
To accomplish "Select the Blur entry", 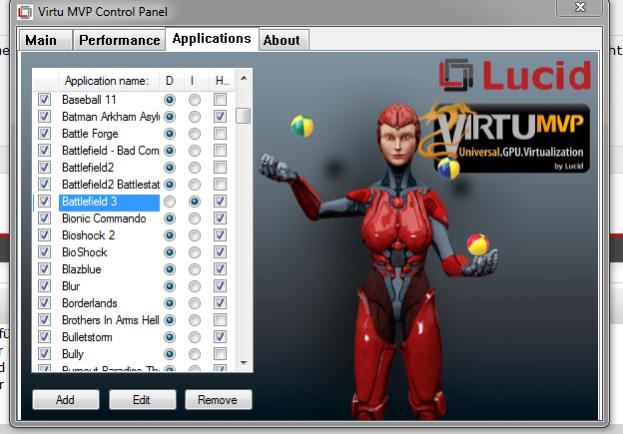I will tap(71, 286).
